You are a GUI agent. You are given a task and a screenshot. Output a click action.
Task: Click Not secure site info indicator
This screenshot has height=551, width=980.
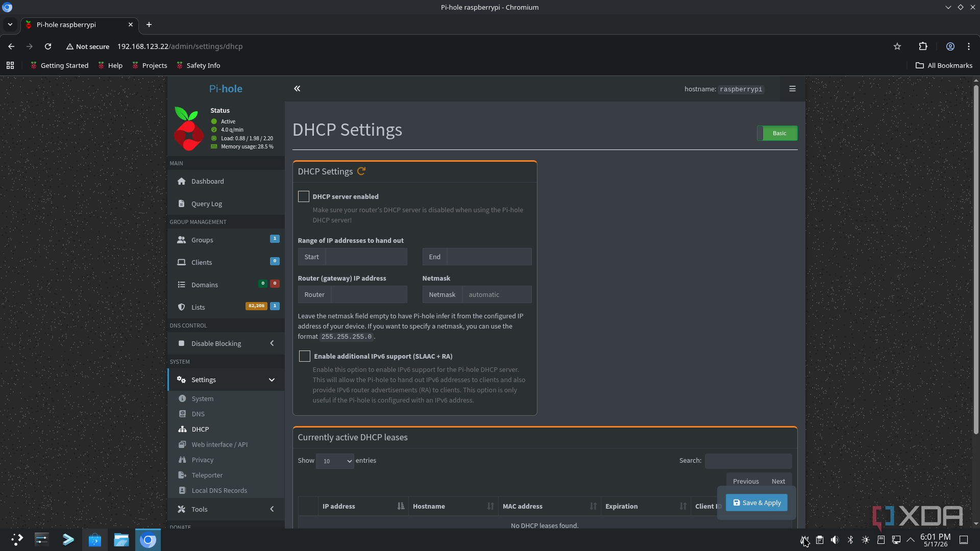tap(88, 46)
